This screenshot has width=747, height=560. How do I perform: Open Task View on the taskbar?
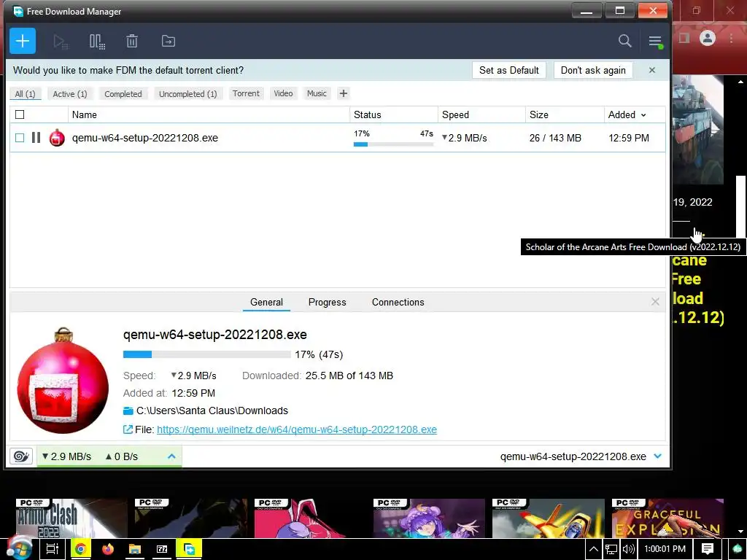pyautogui.click(x=53, y=549)
